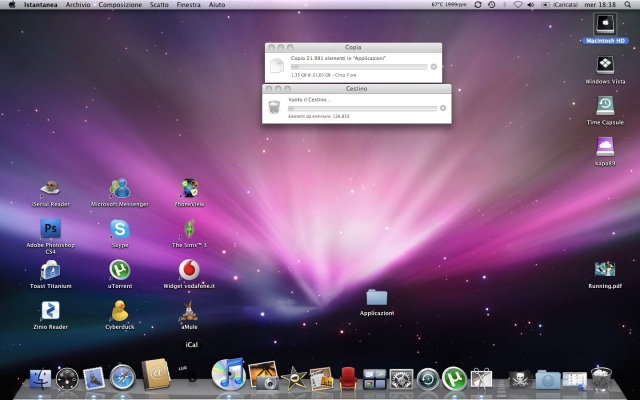Stop emptying trash in the Cestino window

click(x=443, y=108)
